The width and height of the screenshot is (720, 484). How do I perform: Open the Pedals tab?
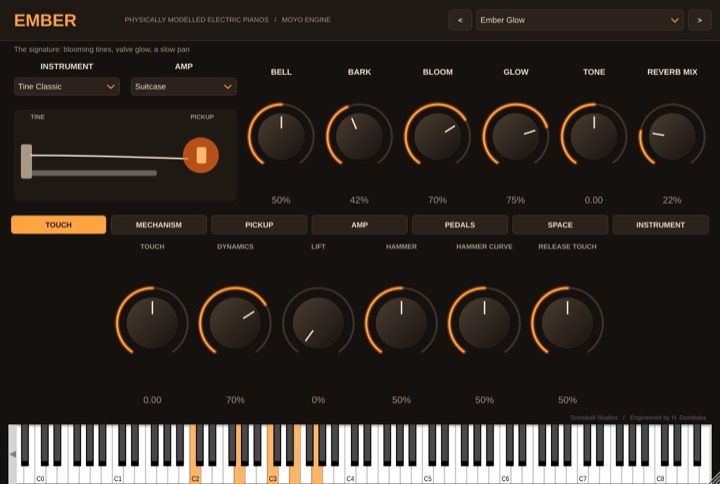[460, 225]
